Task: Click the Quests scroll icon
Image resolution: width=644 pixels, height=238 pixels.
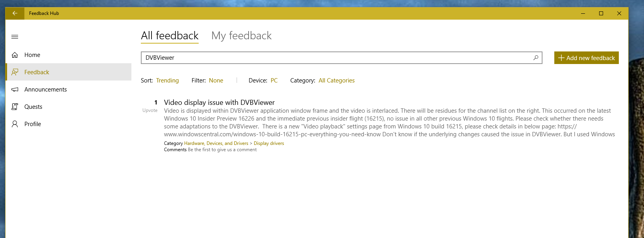Action: click(15, 107)
